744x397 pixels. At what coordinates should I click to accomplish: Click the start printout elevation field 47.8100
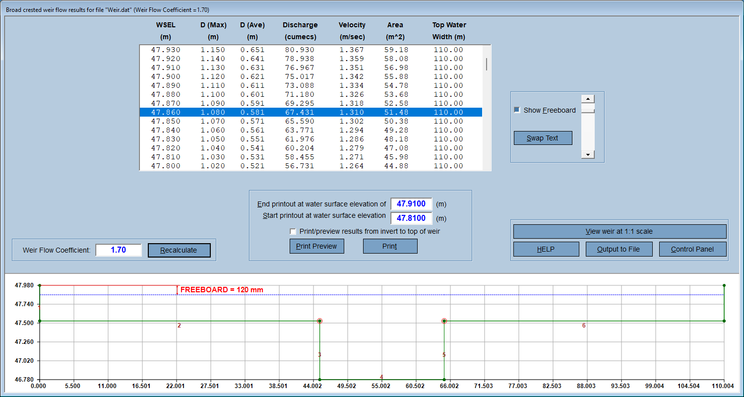pos(411,219)
